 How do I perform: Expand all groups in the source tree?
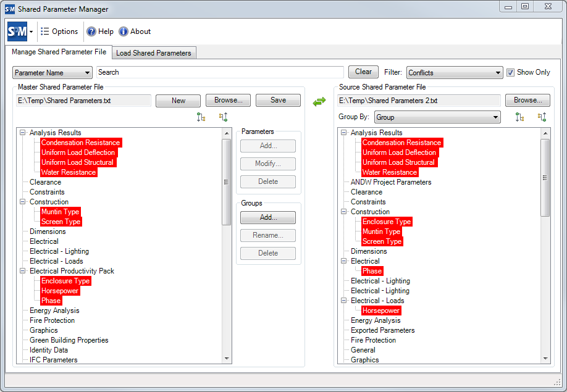(519, 117)
